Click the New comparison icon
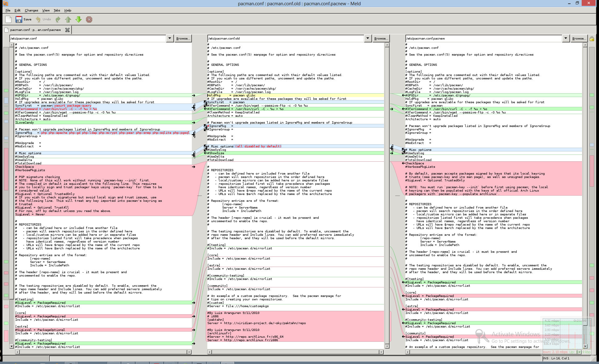This screenshot has height=364, width=599. click(8, 19)
